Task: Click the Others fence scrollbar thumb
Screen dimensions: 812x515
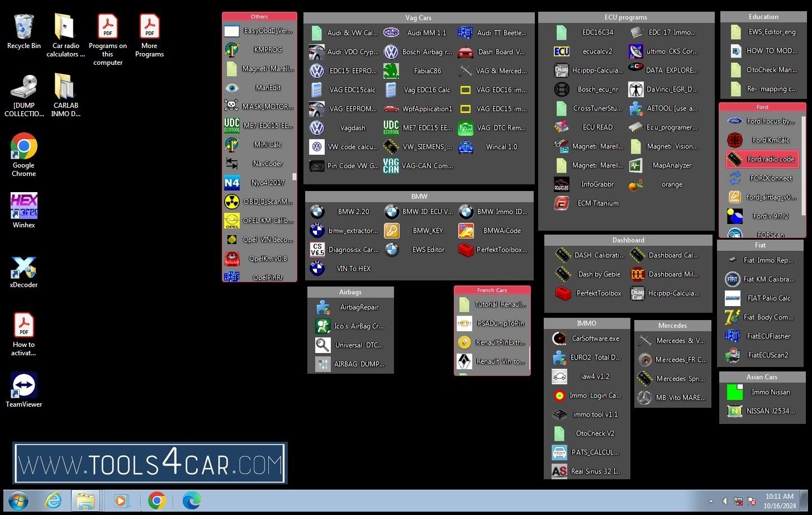Action: [x=295, y=177]
